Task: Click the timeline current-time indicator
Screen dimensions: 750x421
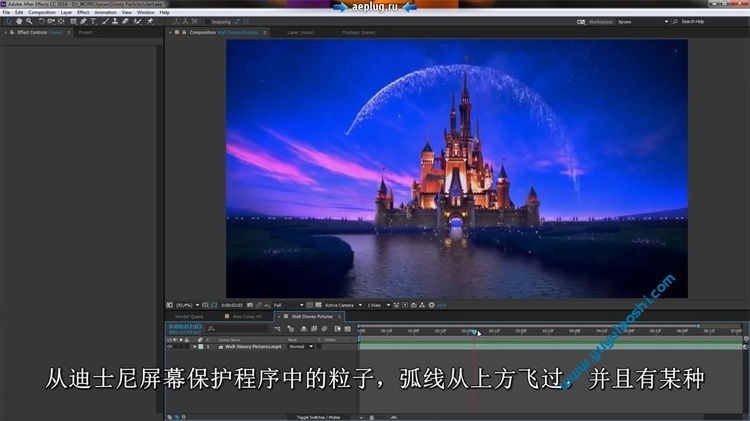Action: tap(474, 332)
